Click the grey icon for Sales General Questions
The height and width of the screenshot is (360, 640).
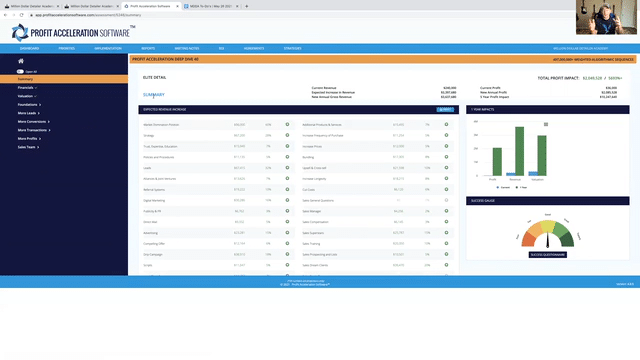[447, 200]
